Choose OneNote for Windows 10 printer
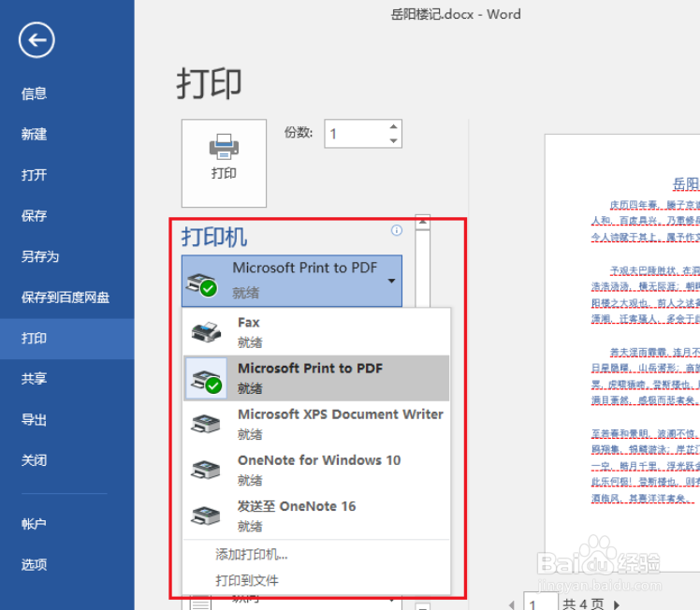The width and height of the screenshot is (700, 610). pos(316,470)
